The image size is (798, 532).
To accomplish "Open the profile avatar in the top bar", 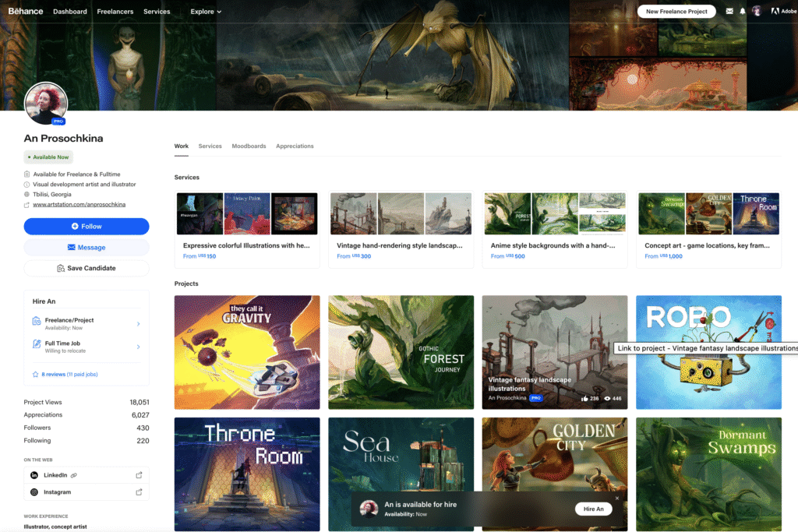I will [x=757, y=11].
